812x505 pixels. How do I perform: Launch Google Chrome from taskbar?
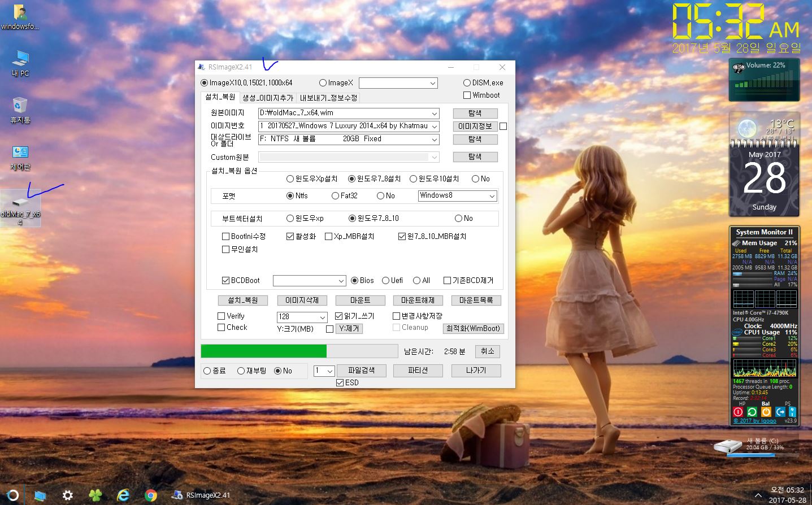tap(150, 495)
